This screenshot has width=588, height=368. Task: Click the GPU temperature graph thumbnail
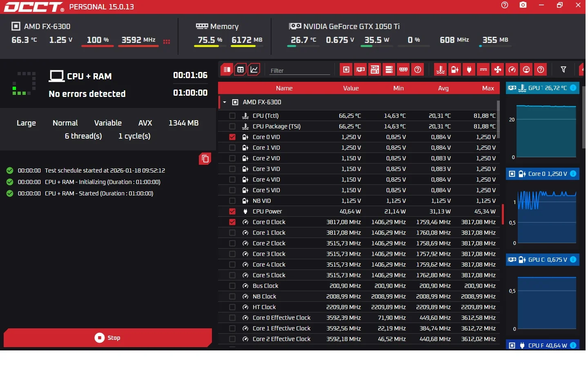(546, 131)
